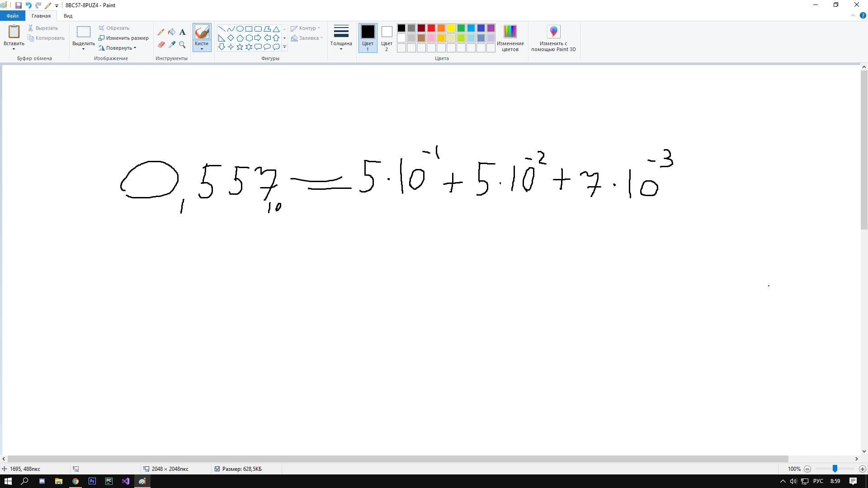Expand the Select tool dropdown arrow
Image resolution: width=868 pixels, height=488 pixels.
84,48
